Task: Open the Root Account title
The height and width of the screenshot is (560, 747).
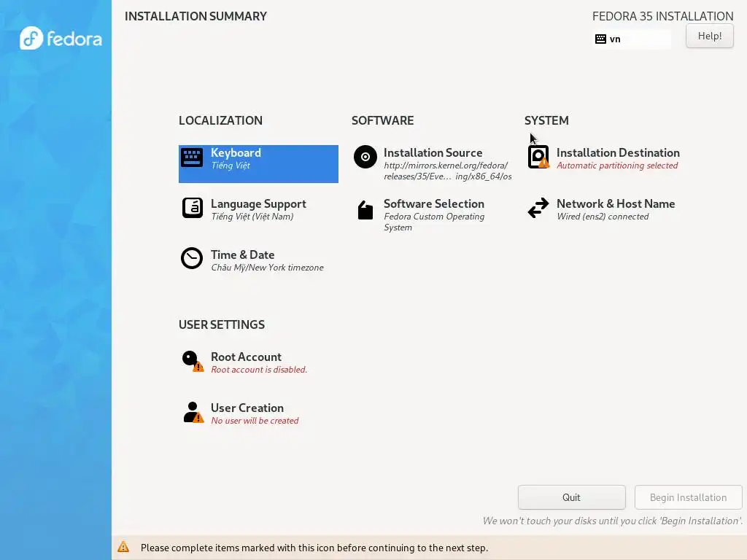Action: pyautogui.click(x=247, y=357)
